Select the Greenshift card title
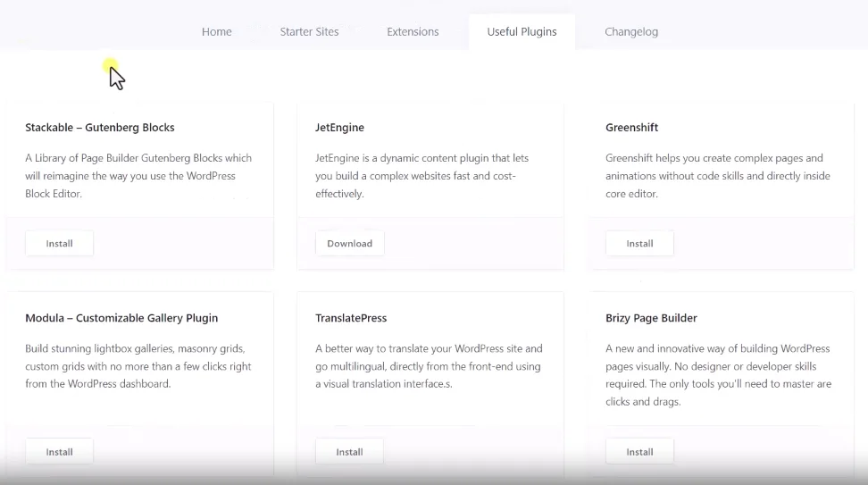Viewport: 868px width, 485px height. click(x=631, y=128)
